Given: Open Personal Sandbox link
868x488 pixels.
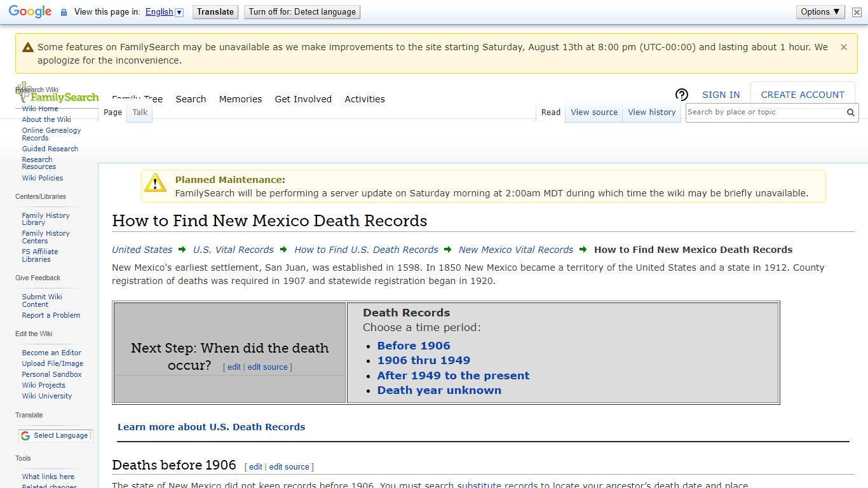Looking at the screenshot, I should (52, 374).
